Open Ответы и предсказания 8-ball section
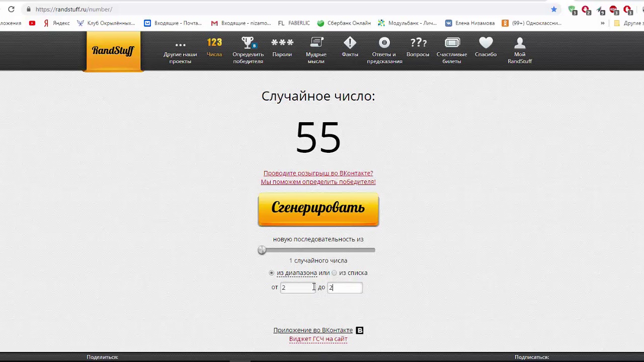Screen dimensions: 644x362 point(384,51)
